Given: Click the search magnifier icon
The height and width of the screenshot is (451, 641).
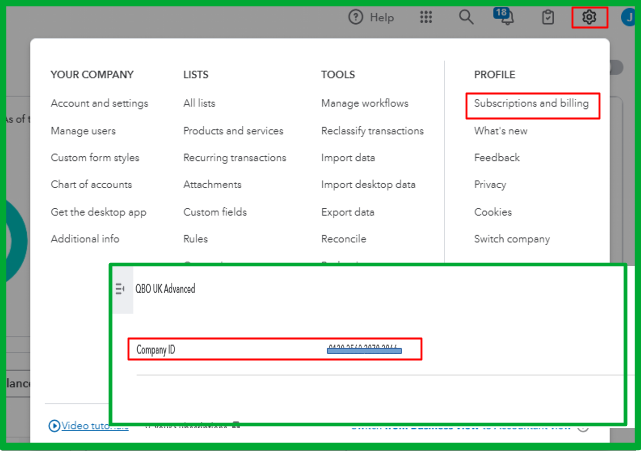Looking at the screenshot, I should click(466, 17).
